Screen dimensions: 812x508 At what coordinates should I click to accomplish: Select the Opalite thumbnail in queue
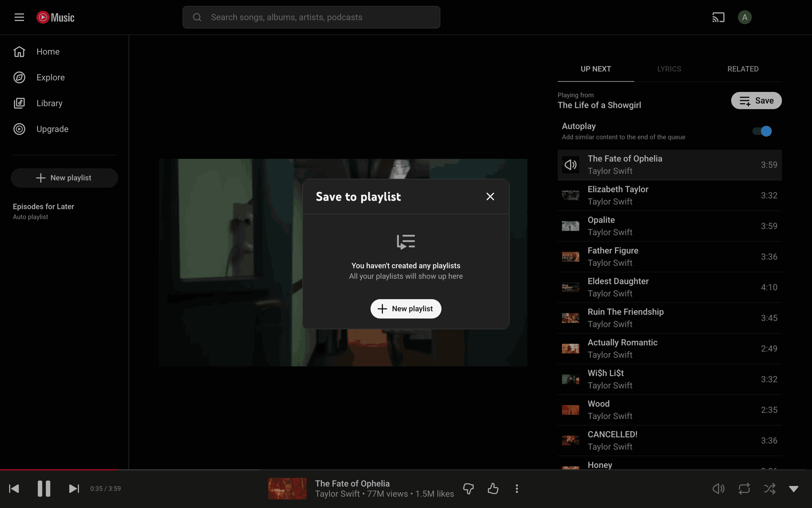coord(571,226)
